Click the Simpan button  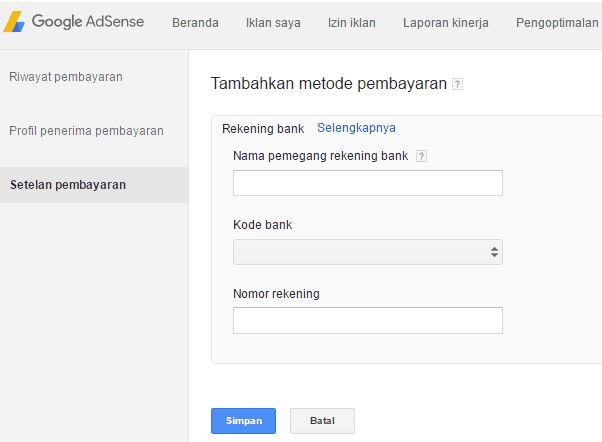point(243,420)
